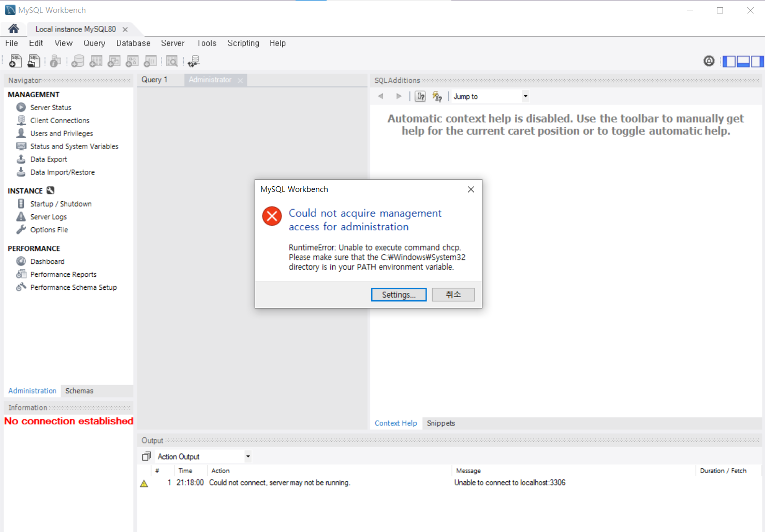Switch to the Snippets tab
The image size is (765, 532).
coord(441,423)
